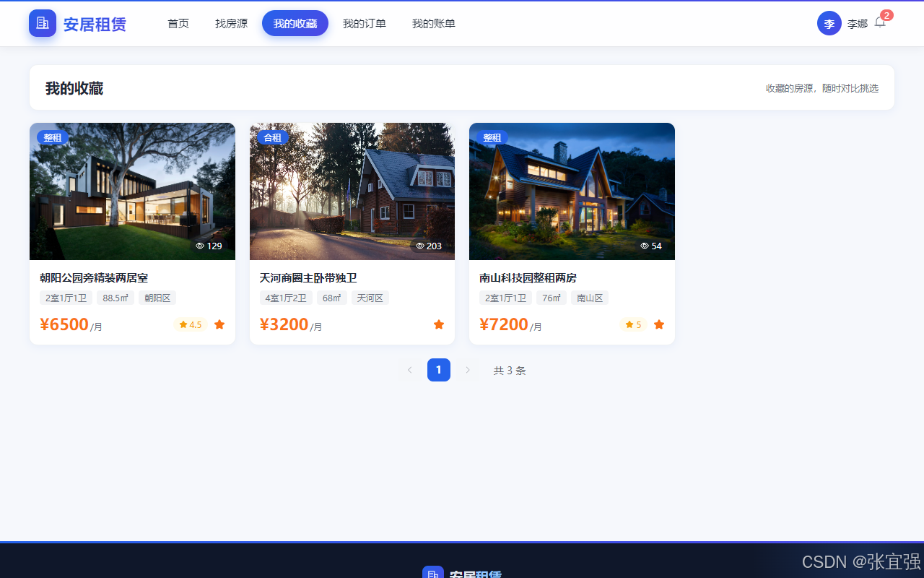
Task: Click the 68㎡ tag
Action: click(332, 298)
